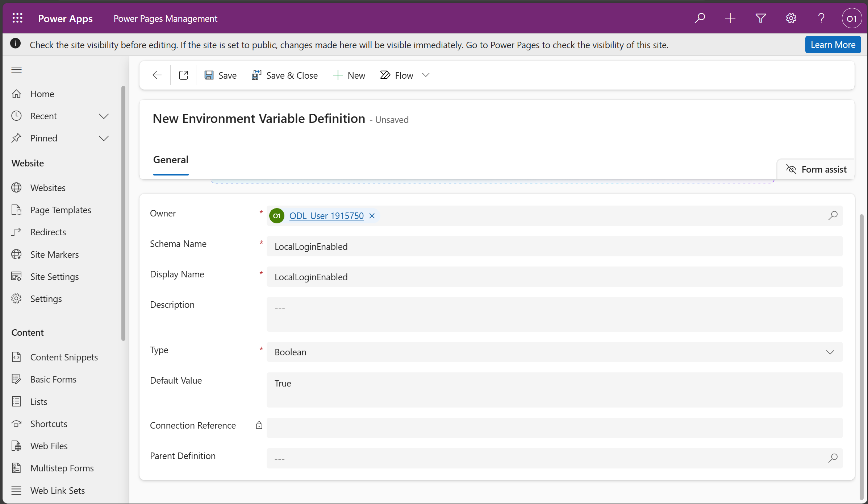
Task: Create a new record using the plus icon
Action: (x=730, y=18)
